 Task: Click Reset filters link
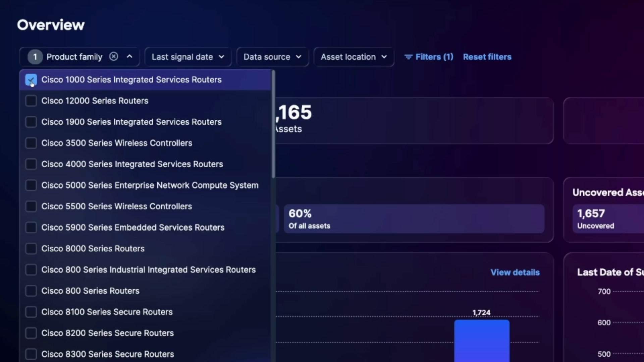tap(487, 57)
